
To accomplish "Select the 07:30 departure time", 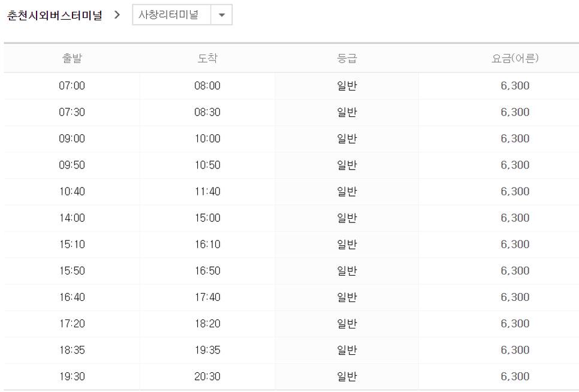I will (72, 112).
